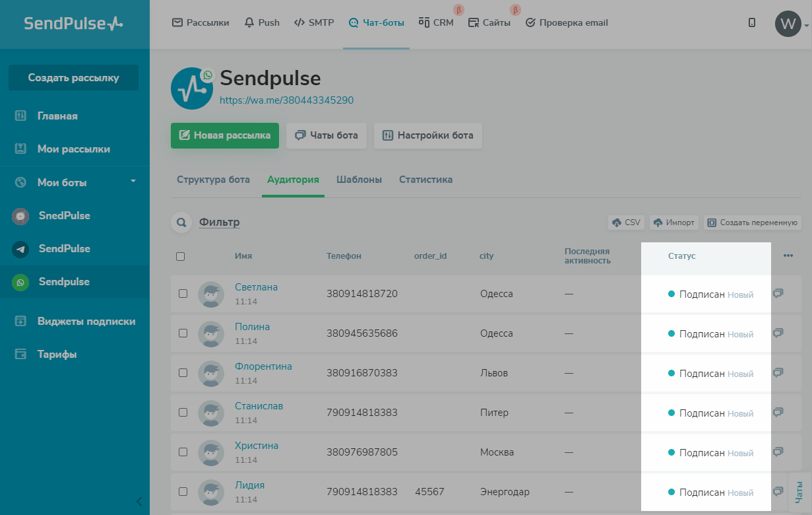The height and width of the screenshot is (515, 812).
Task: Open chat with Флорентина via chat icon
Action: pos(778,373)
